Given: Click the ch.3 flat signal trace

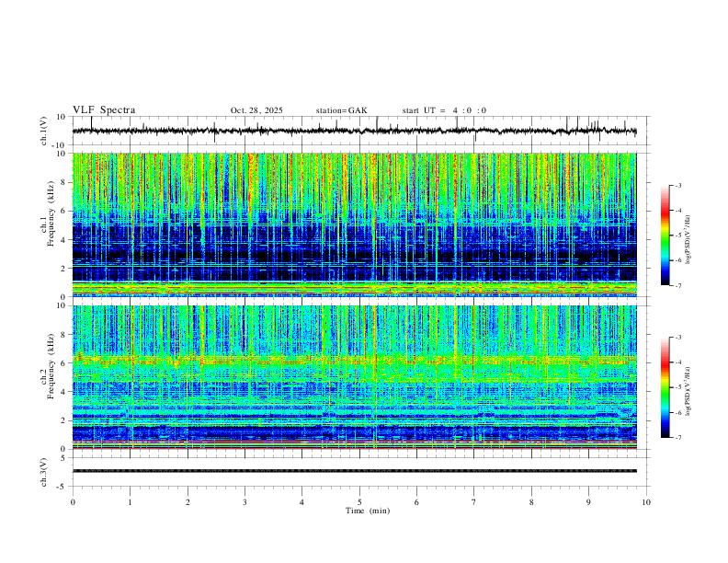Looking at the screenshot, I should click(354, 471).
